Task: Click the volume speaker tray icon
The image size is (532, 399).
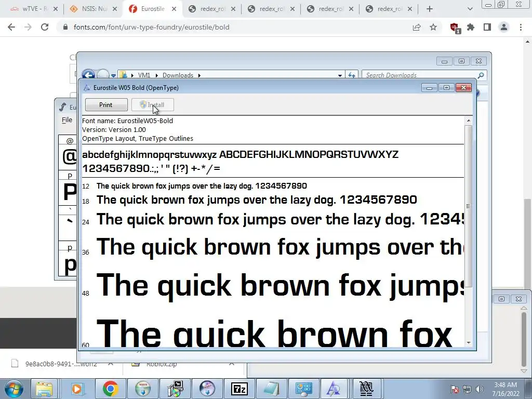Action: click(480, 389)
